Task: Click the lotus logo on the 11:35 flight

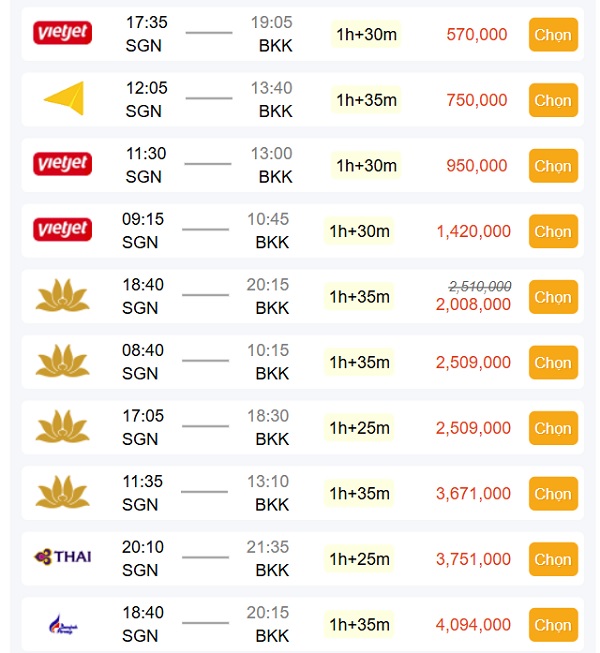Action: click(x=63, y=492)
